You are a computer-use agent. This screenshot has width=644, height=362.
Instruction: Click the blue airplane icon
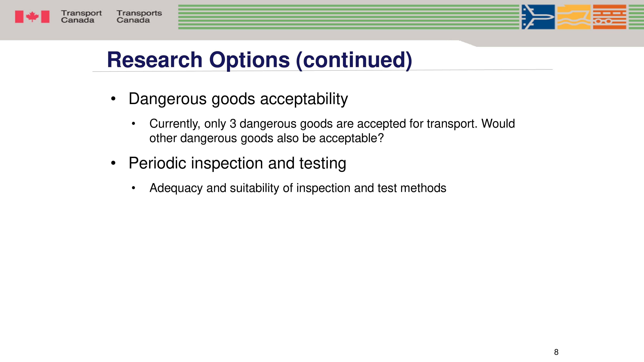[x=538, y=17]
